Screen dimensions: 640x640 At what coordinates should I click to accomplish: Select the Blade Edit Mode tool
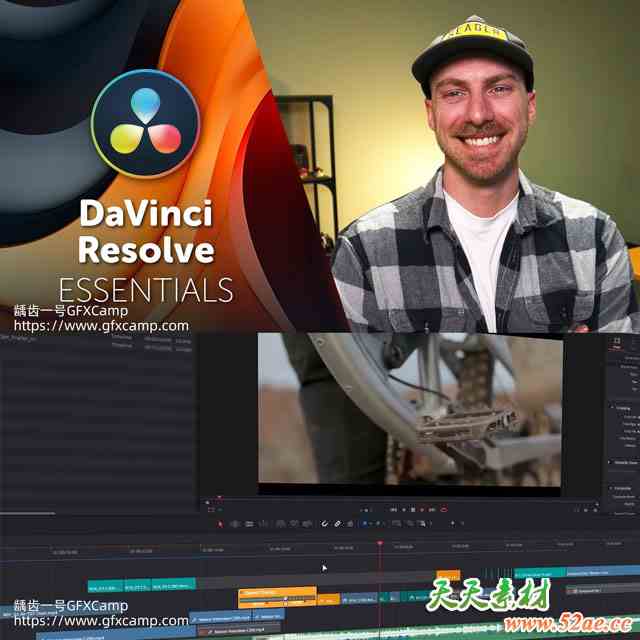click(x=262, y=524)
